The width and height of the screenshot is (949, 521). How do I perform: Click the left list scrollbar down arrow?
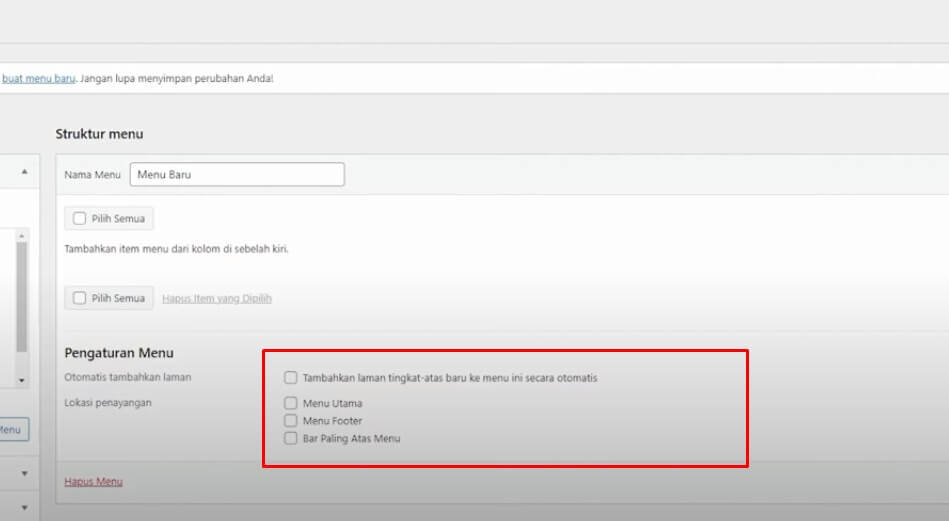(22, 381)
